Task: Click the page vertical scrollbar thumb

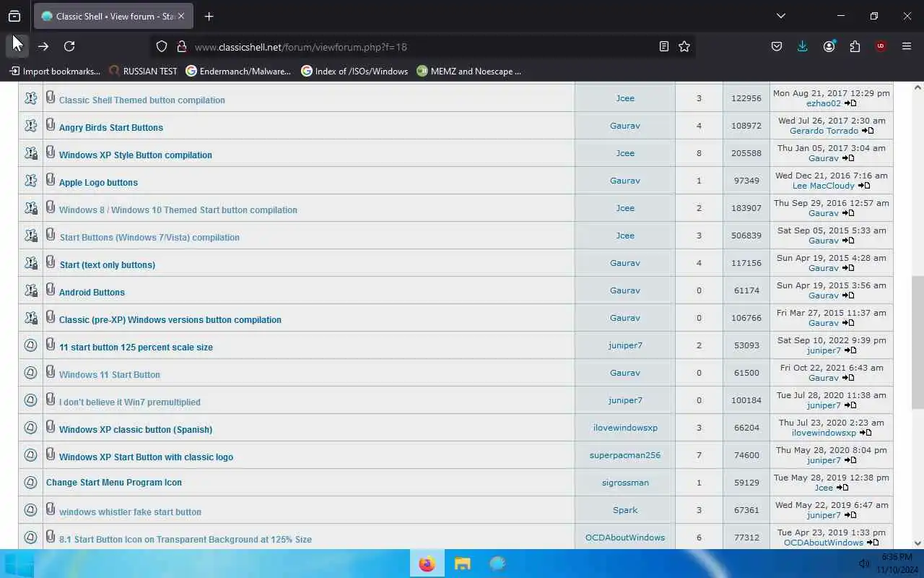Action: (x=918, y=342)
